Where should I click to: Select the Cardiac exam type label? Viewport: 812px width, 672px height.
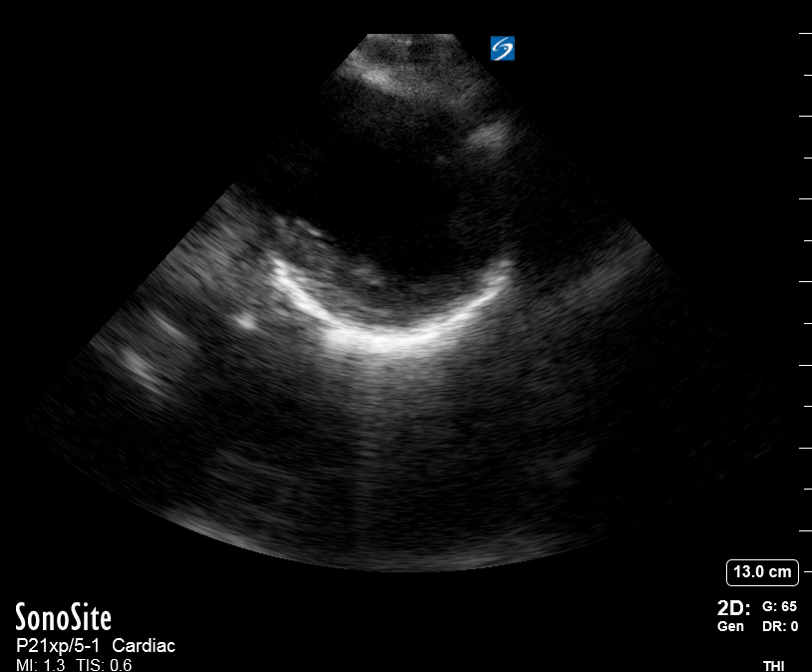[144, 646]
